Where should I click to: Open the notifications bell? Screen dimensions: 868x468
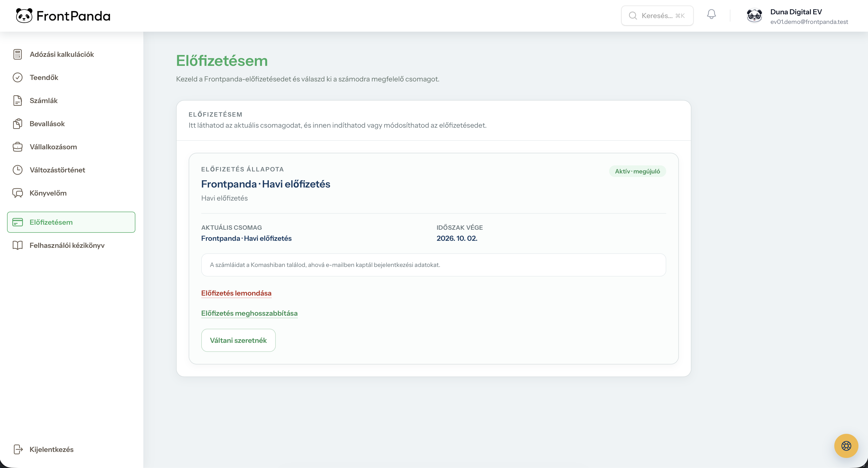click(711, 14)
